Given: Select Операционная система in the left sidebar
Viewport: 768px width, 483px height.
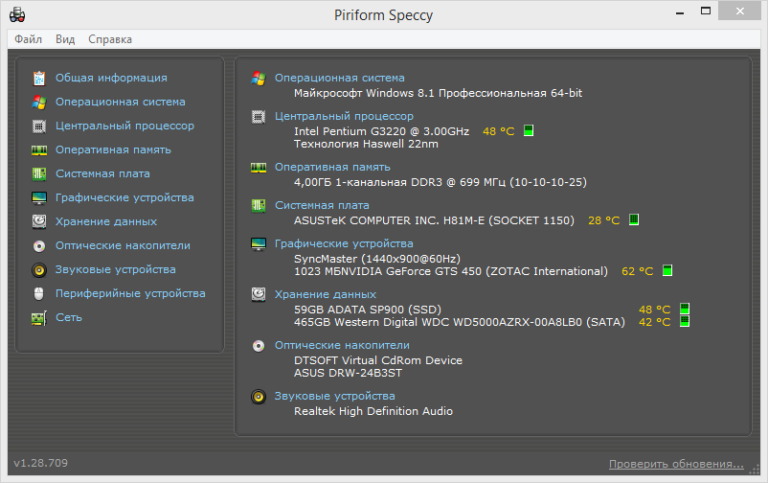Looking at the screenshot, I should [x=120, y=102].
